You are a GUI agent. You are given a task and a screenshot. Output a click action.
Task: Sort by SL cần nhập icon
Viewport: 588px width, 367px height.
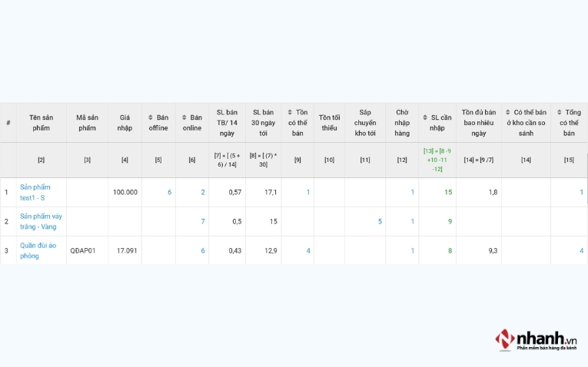[x=425, y=117]
